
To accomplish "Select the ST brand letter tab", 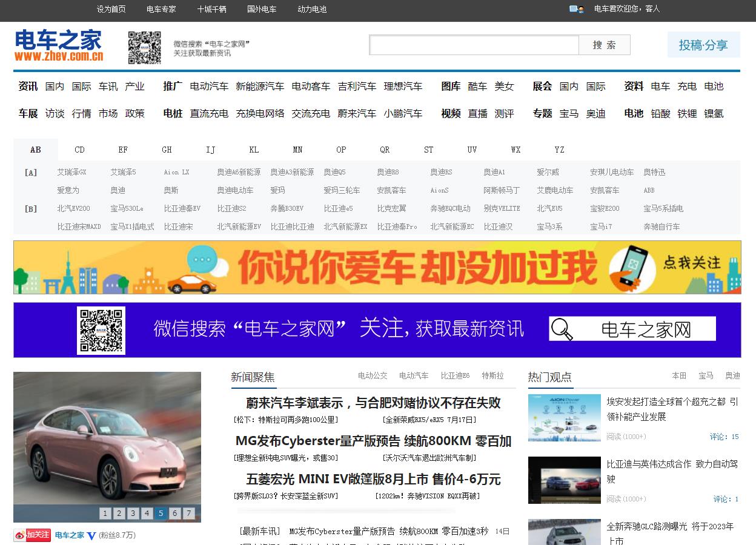I will click(x=428, y=150).
